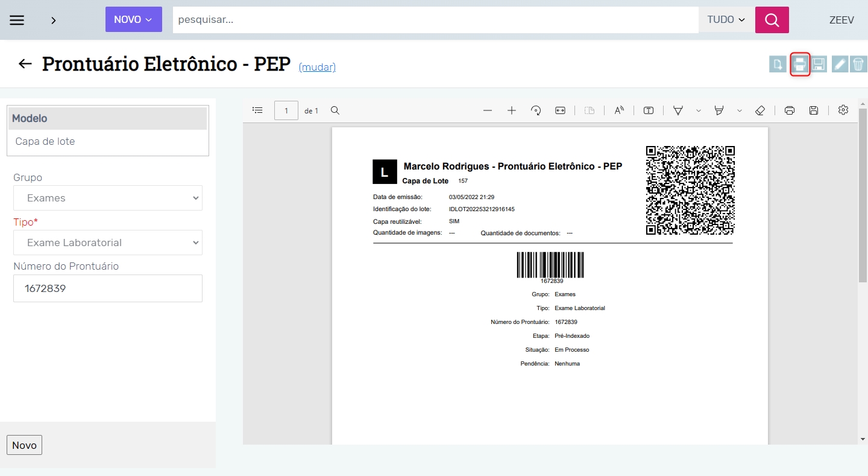This screenshot has height=476, width=868.
Task: Select the eraser tool in PDF toolbar
Action: point(759,110)
